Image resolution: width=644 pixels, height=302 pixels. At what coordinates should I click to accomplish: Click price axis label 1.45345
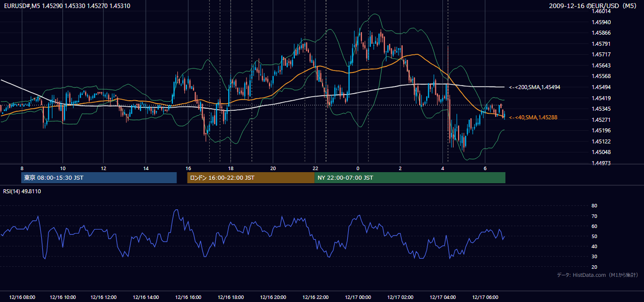click(x=601, y=109)
